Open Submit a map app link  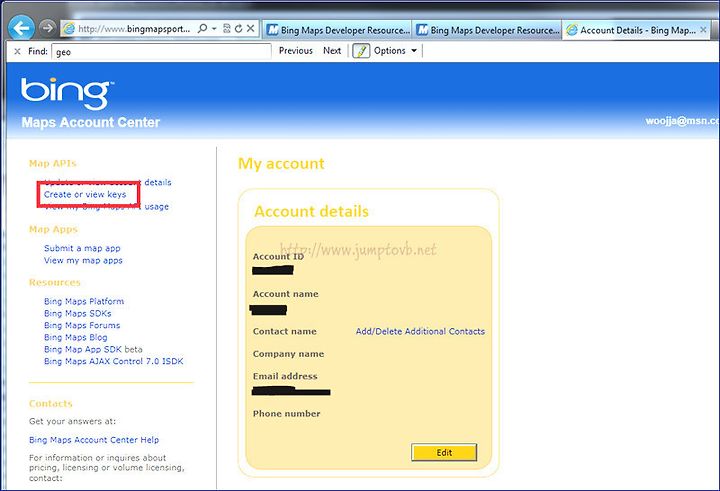pyautogui.click(x=82, y=248)
